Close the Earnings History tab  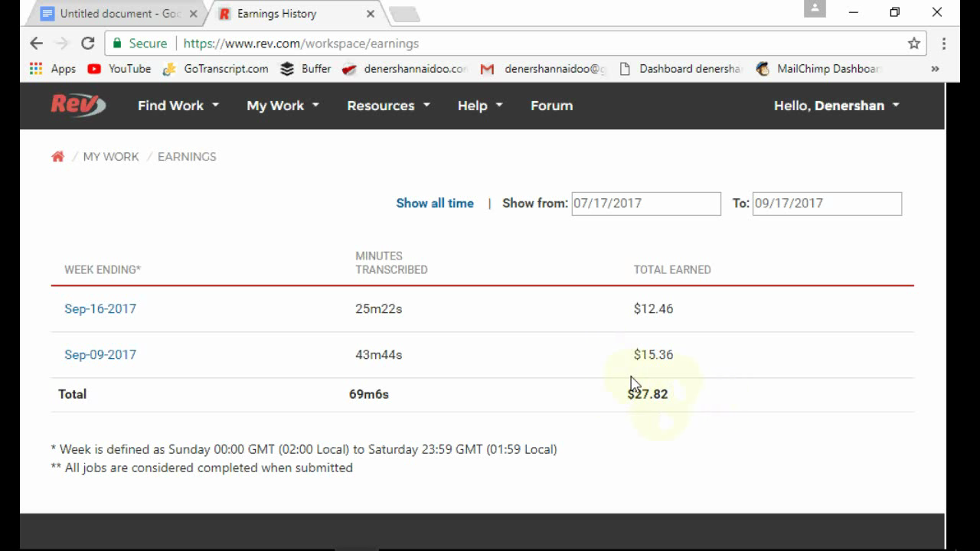[371, 14]
